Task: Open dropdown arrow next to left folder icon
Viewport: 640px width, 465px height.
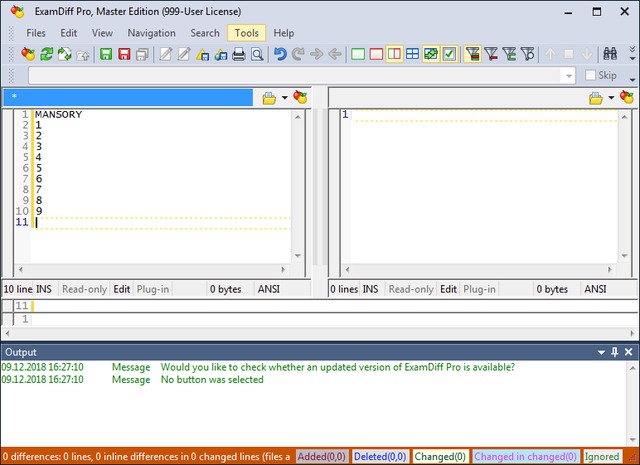Action: click(x=284, y=98)
